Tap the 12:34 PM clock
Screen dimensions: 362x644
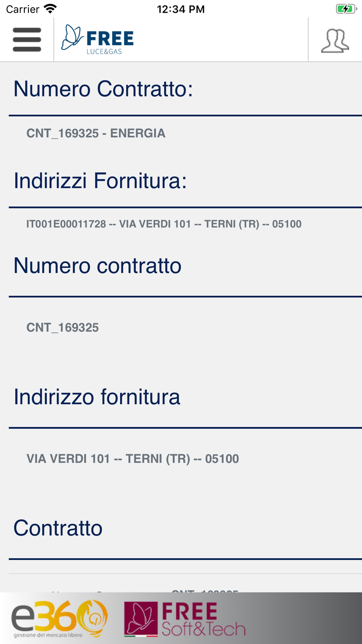(x=181, y=9)
